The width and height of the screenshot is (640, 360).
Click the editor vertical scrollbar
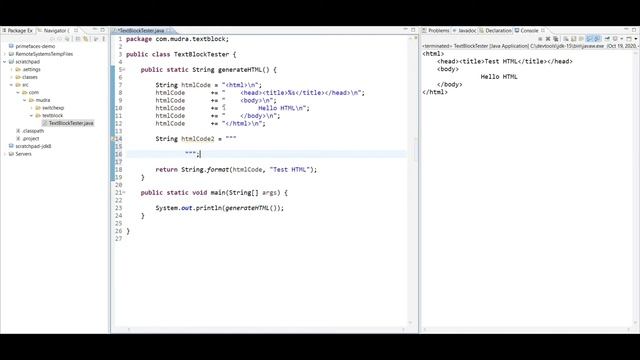point(411,180)
